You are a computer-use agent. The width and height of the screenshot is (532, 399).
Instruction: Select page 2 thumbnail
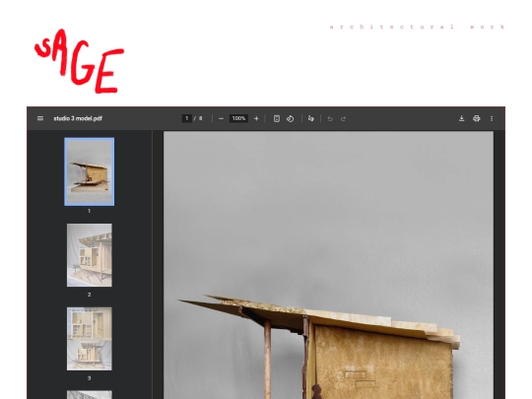(x=90, y=255)
